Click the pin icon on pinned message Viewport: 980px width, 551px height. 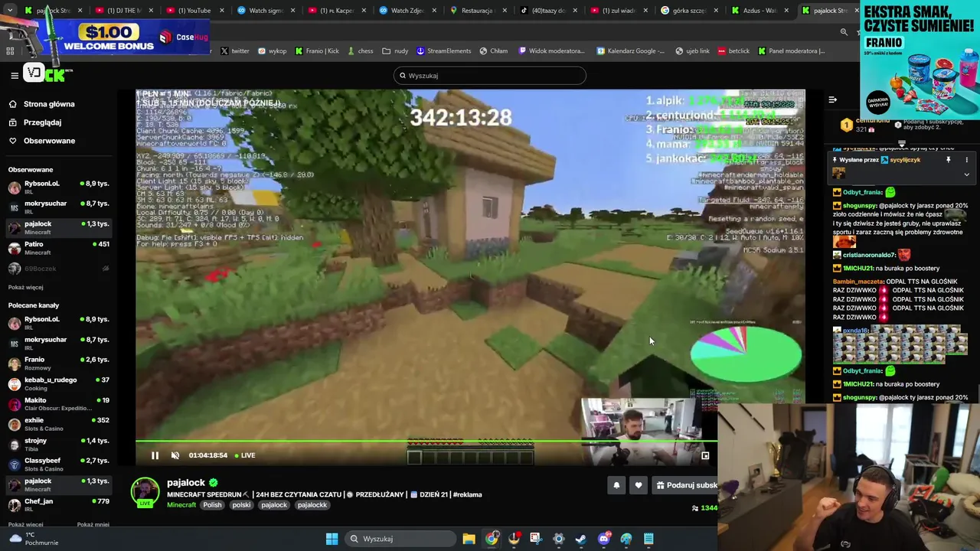pos(948,160)
